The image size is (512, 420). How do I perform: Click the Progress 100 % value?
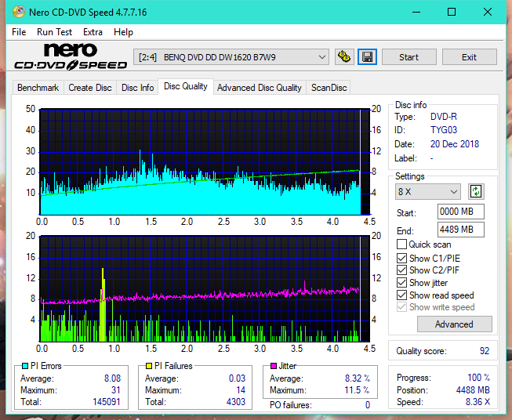coord(479,378)
